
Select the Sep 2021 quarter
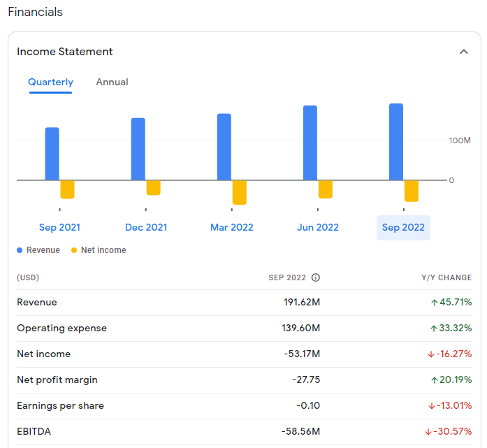point(59,227)
